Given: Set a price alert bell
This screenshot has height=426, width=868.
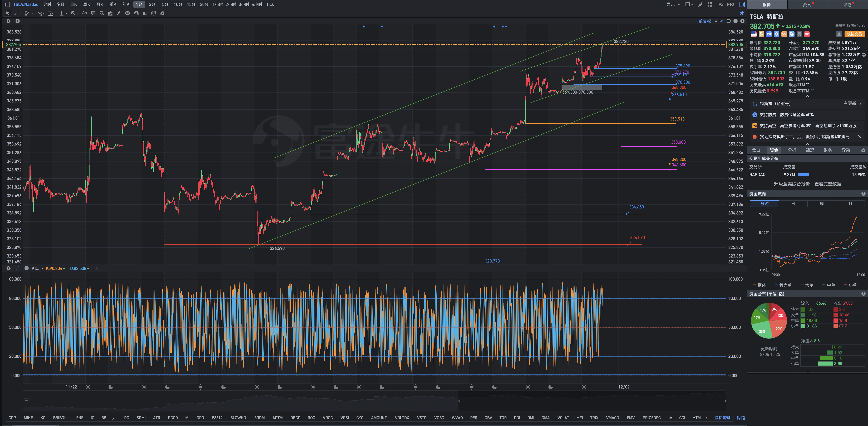Looking at the screenshot, I should tap(839, 34).
